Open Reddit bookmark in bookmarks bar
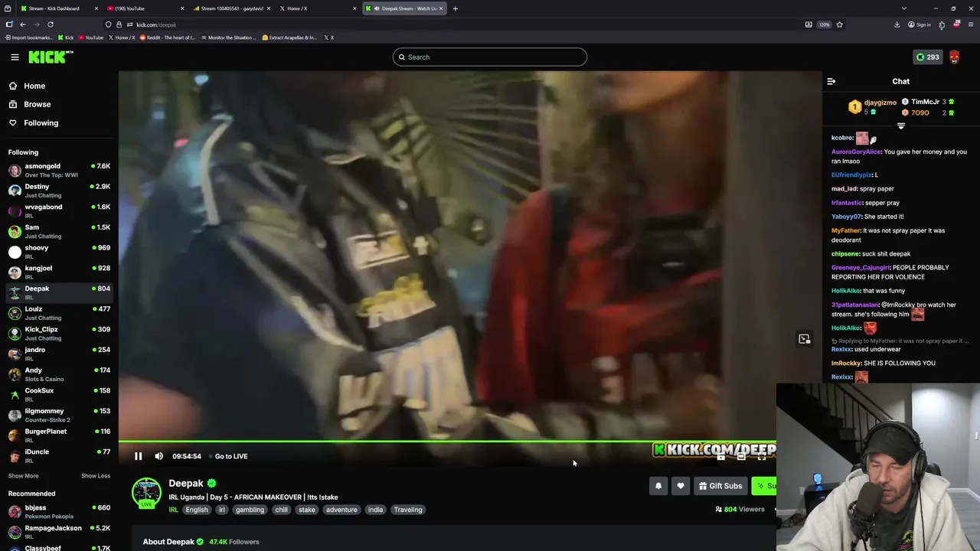 [168, 37]
